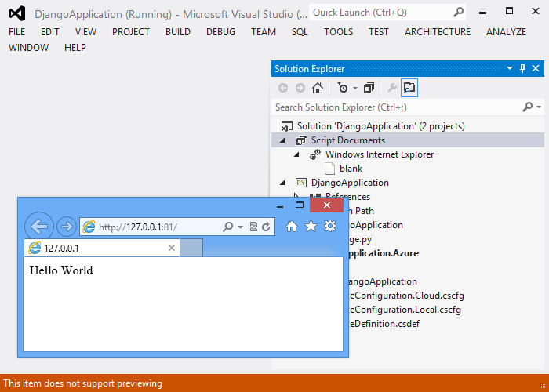
Task: Click the blank document page icon
Action: 329,169
